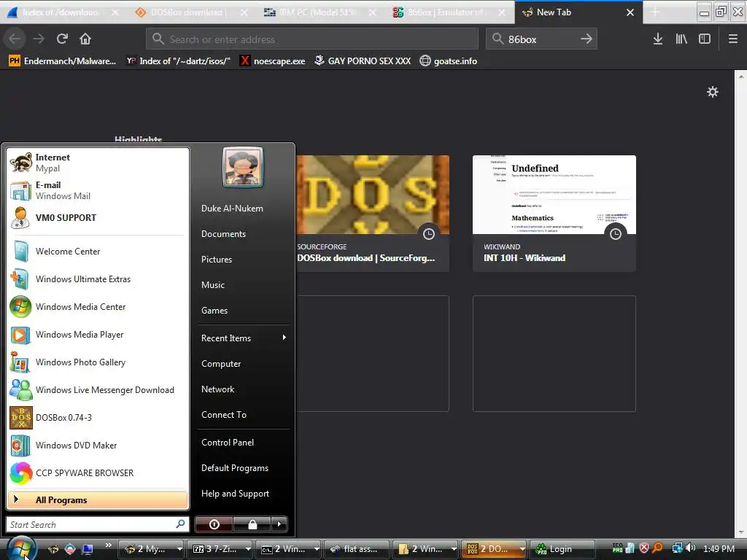Start Windows Media Center

98,307
